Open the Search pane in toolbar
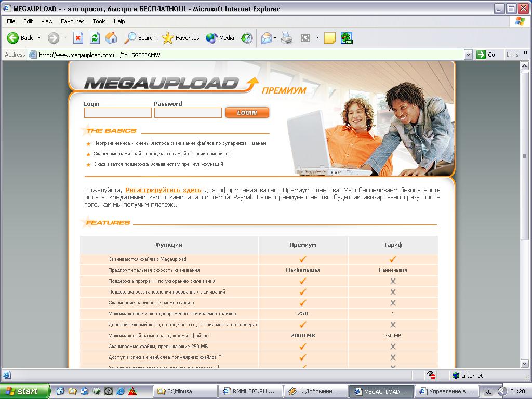Image resolution: width=532 pixels, height=399 pixels. pos(140,37)
